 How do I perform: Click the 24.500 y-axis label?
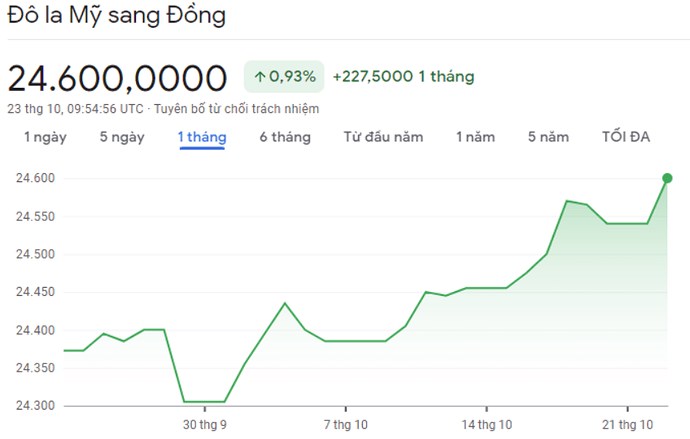tap(35, 254)
